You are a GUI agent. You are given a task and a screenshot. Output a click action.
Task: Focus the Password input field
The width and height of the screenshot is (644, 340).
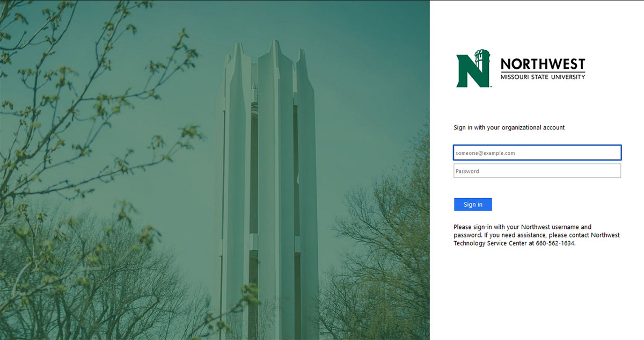(537, 171)
